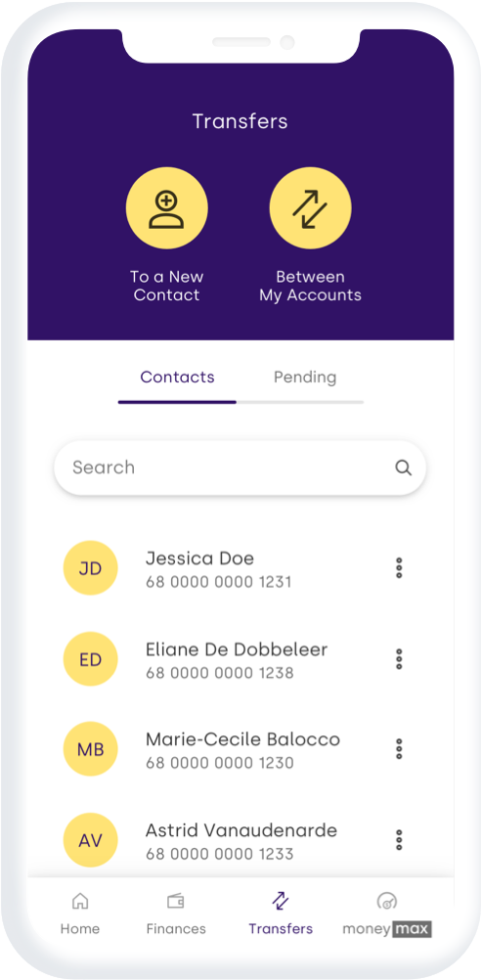This screenshot has height=980, width=481.
Task: Open more options for Marie-Cecile Balocco
Action: 399,749
